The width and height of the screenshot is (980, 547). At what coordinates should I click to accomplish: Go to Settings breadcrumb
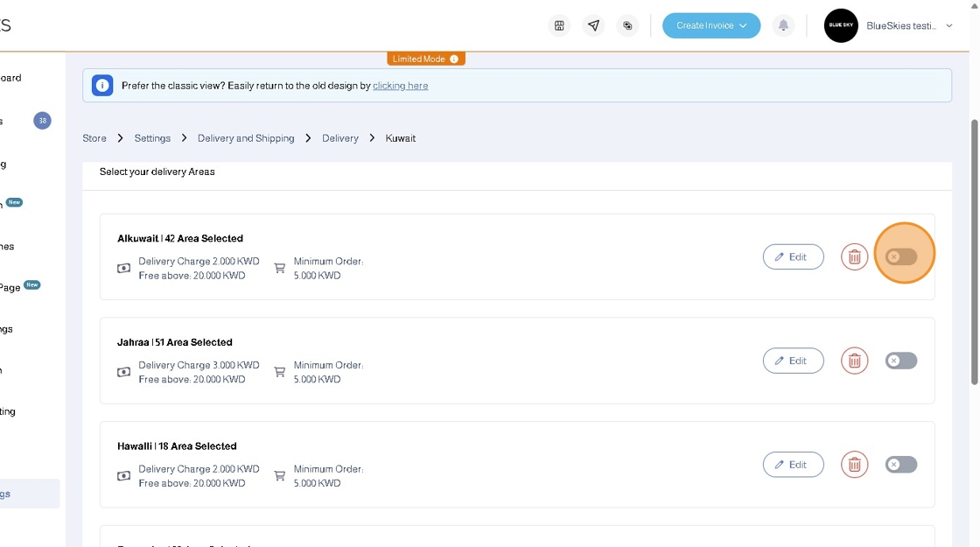click(152, 138)
